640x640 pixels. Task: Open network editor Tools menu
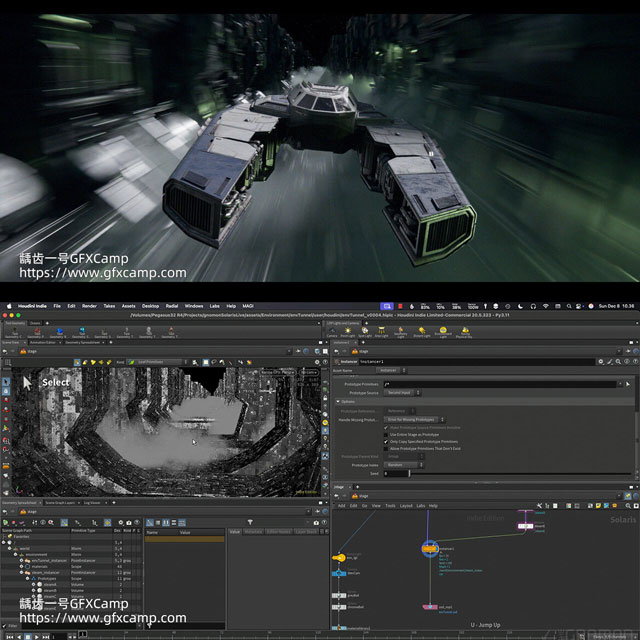391,506
